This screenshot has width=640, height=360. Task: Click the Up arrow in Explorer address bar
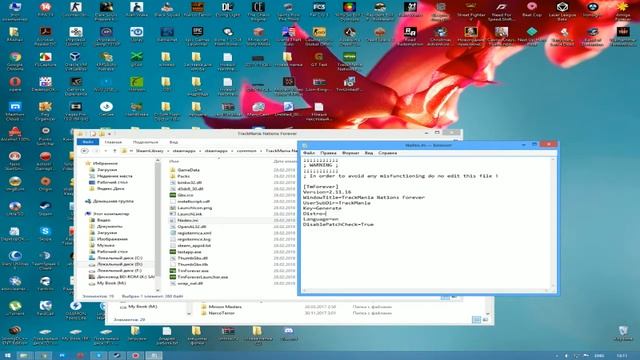click(115, 151)
